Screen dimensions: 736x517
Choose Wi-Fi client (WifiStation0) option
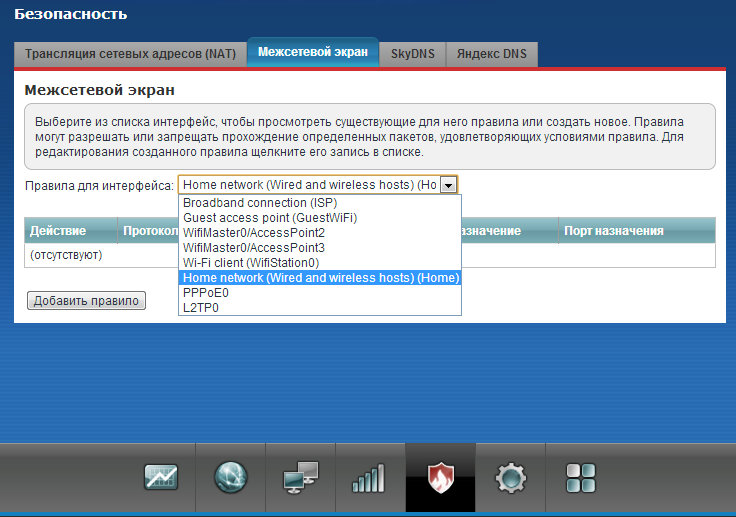click(257, 262)
